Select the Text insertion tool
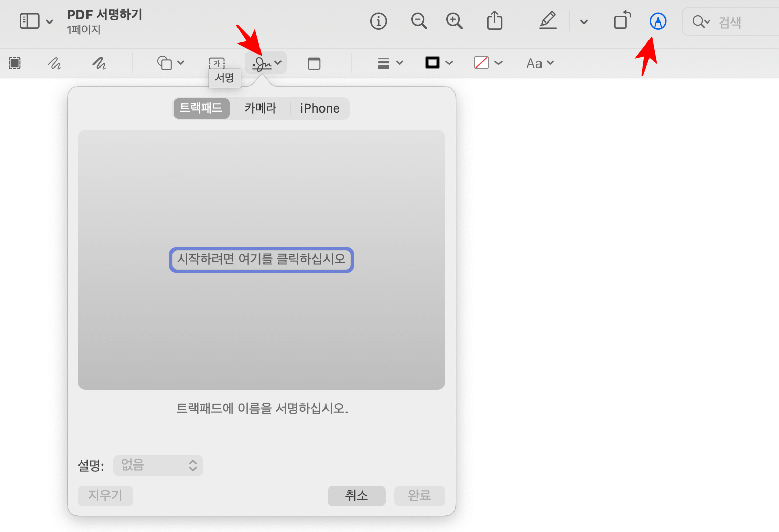Image resolution: width=779 pixels, height=532 pixels. (x=217, y=63)
